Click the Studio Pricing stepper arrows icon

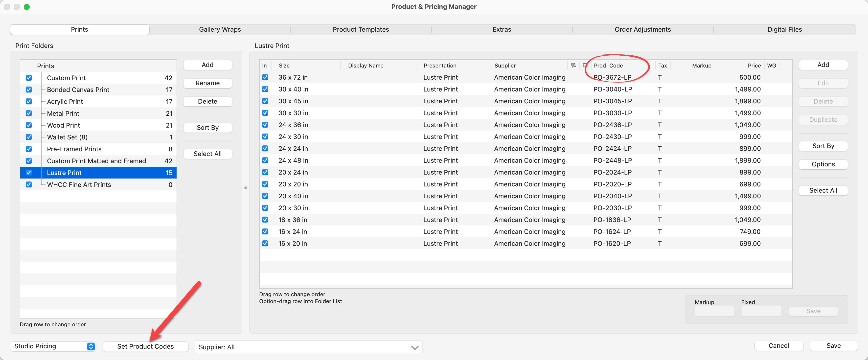click(x=91, y=346)
